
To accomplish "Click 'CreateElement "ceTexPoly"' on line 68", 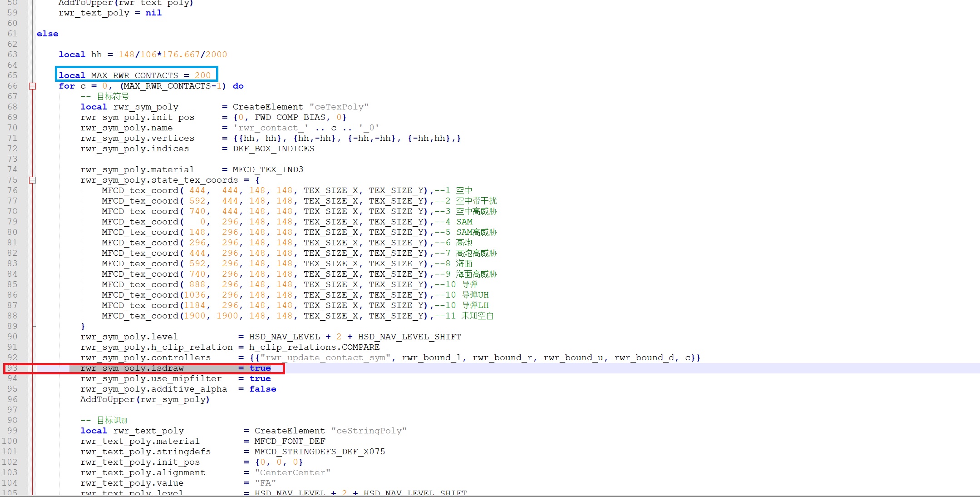I will (x=300, y=107).
